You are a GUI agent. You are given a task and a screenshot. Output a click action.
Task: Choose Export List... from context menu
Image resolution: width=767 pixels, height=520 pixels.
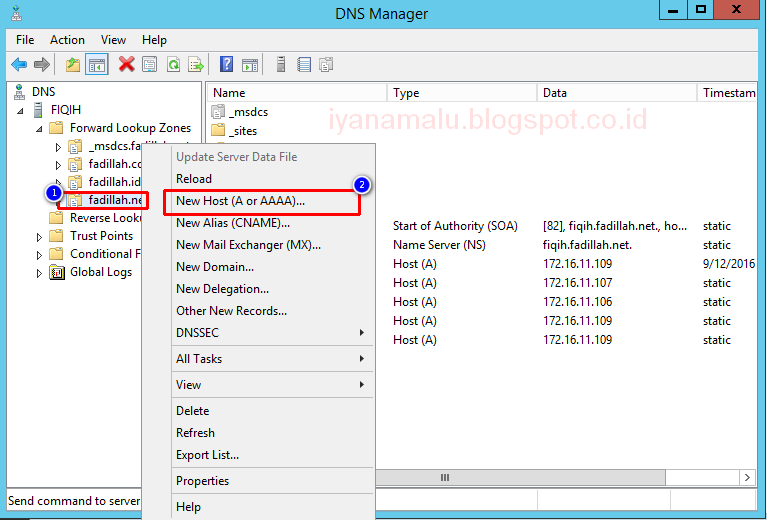click(273, 454)
